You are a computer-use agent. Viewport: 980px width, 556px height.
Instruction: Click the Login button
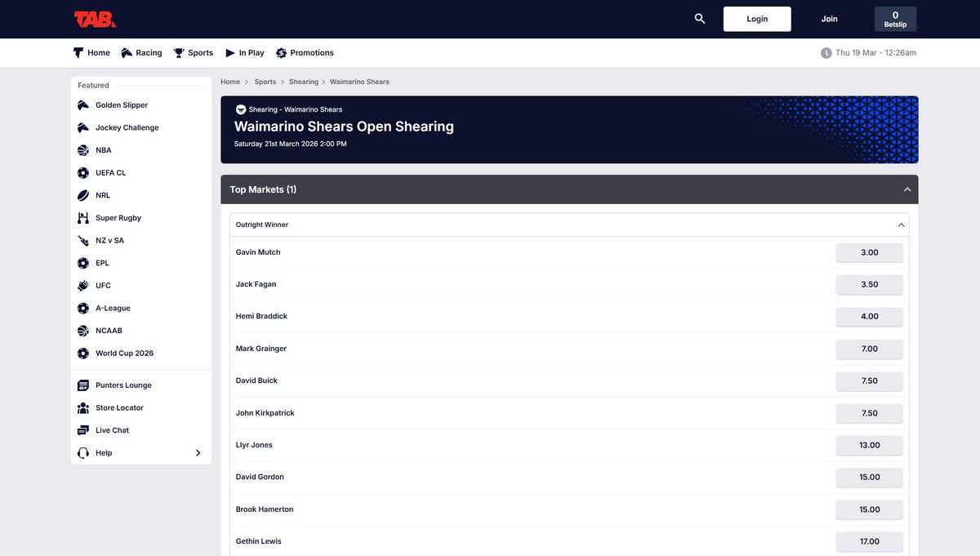[x=757, y=19]
